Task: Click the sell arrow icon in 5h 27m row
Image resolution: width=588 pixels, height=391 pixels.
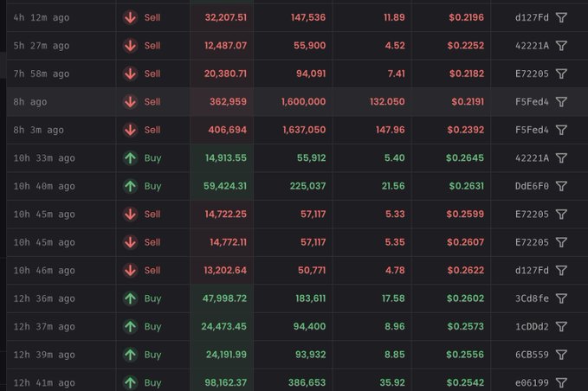Action: (x=130, y=46)
